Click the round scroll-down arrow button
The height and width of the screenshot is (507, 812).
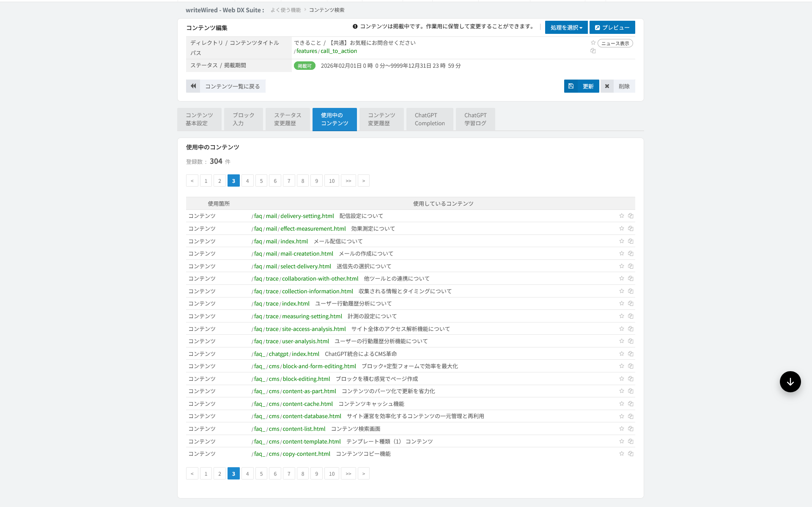pos(790,382)
